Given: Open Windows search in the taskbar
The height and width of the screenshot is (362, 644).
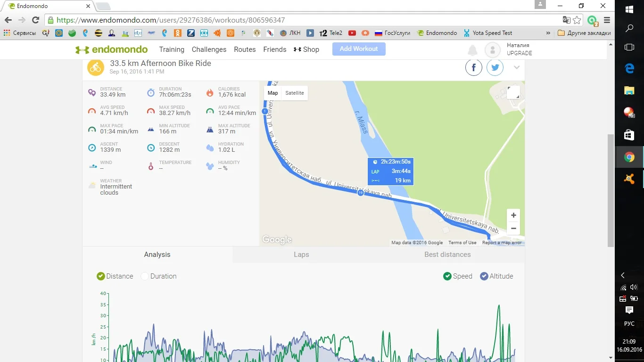Looking at the screenshot, I should point(629,28).
